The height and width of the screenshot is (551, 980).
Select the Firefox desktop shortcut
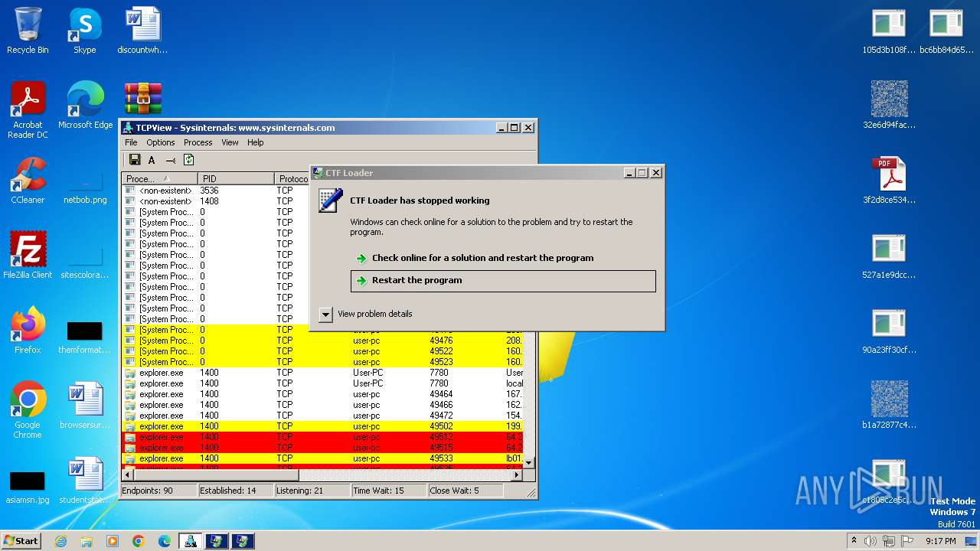pos(28,331)
